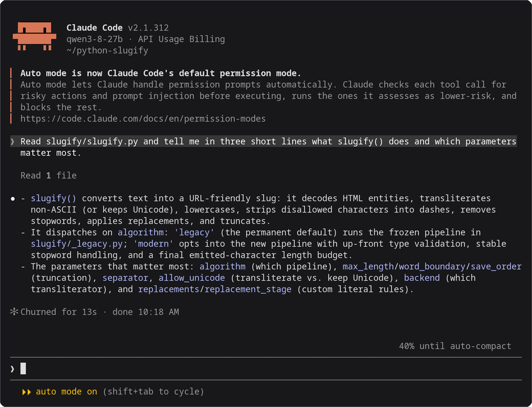The height and width of the screenshot is (407, 532).
Task: Click the '(shift+tab to cycle)' hint text
Action: point(153,392)
